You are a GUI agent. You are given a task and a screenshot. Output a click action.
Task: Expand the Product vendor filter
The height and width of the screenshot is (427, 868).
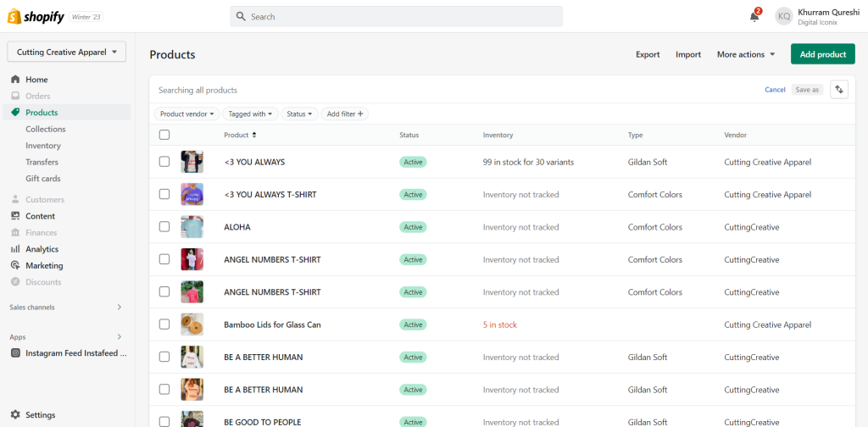(x=187, y=114)
